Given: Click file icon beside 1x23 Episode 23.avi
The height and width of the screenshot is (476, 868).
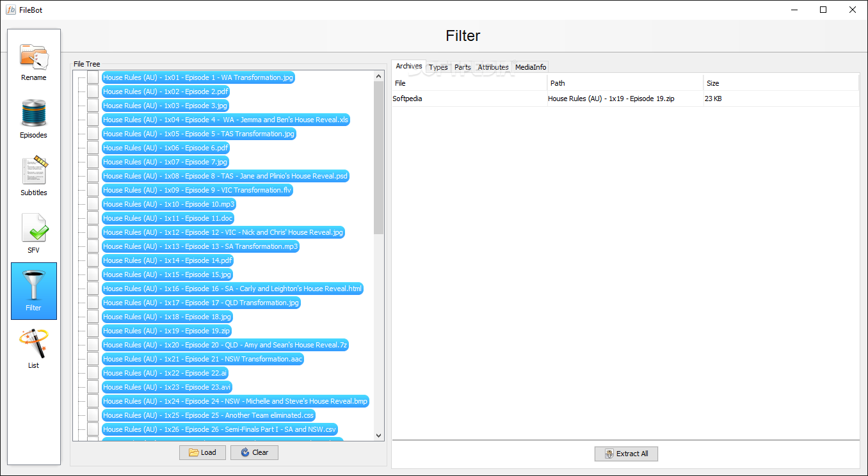Looking at the screenshot, I should 93,387.
